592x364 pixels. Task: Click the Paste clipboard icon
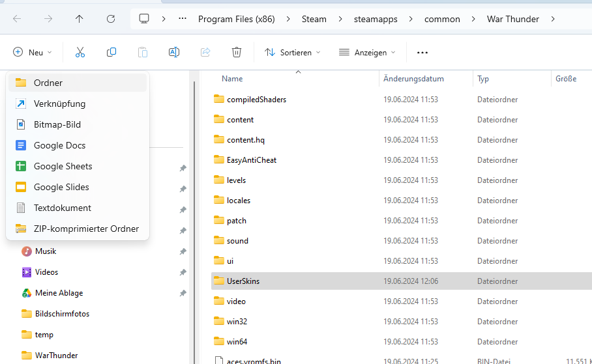coord(143,52)
